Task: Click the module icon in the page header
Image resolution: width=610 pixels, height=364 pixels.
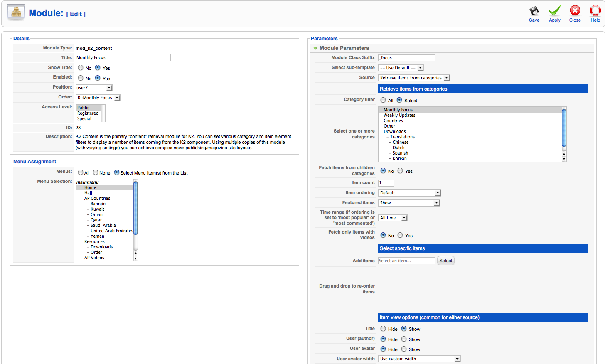Action: coord(15,12)
